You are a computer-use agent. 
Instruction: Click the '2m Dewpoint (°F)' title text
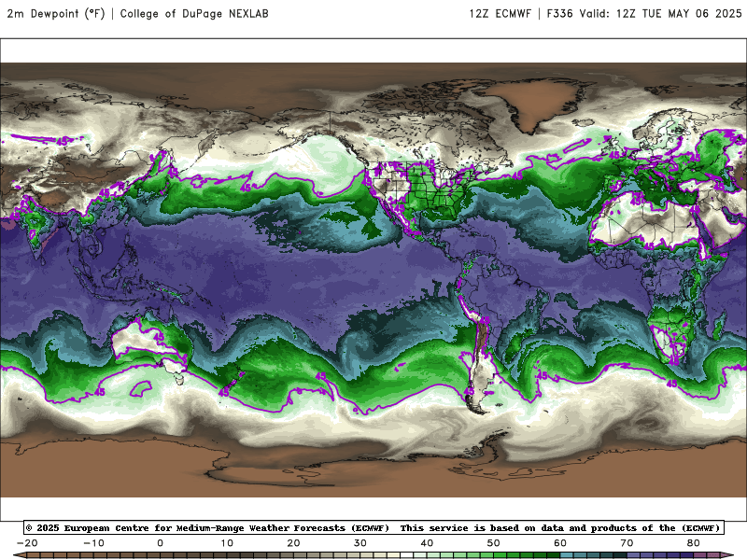[56, 13]
